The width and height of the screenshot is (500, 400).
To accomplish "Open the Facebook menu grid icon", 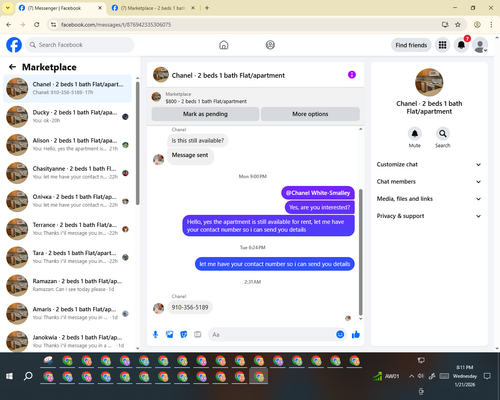I will [442, 45].
